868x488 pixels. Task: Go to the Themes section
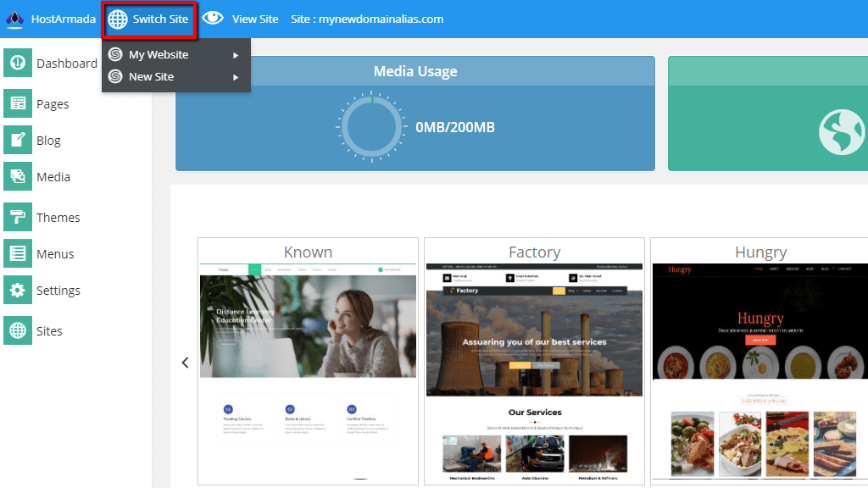point(58,218)
